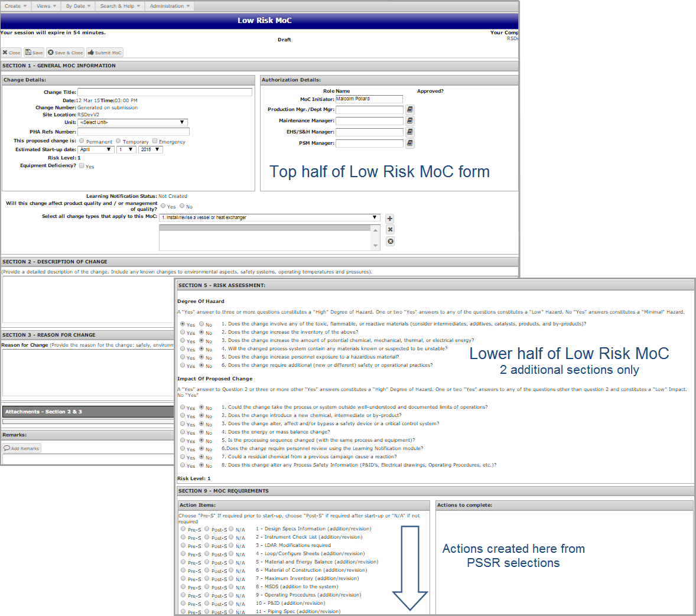Viewport: 696px width, 616px height.
Task: Tick the Emergency checkbox
Action: pos(155,141)
